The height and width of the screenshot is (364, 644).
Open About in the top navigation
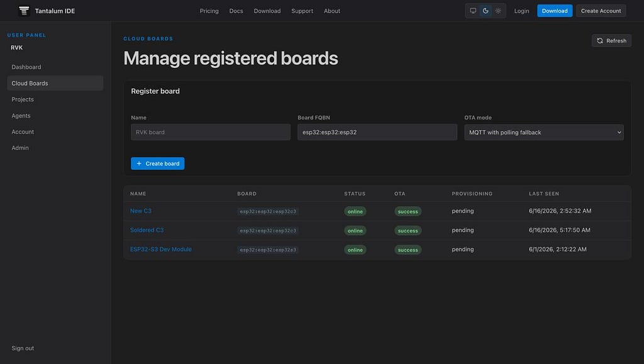(x=332, y=11)
